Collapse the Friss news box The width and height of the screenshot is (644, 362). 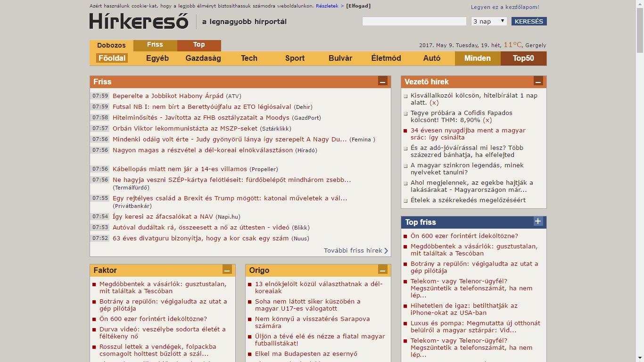point(382,82)
